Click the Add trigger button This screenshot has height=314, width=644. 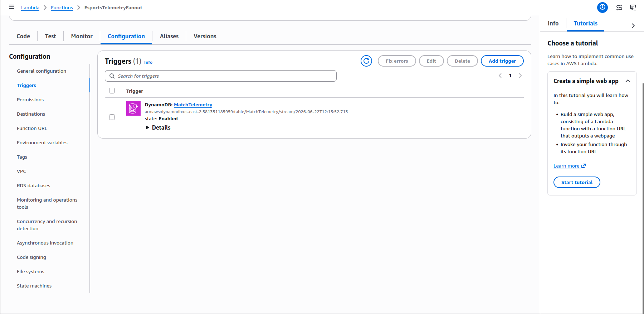[x=502, y=61]
